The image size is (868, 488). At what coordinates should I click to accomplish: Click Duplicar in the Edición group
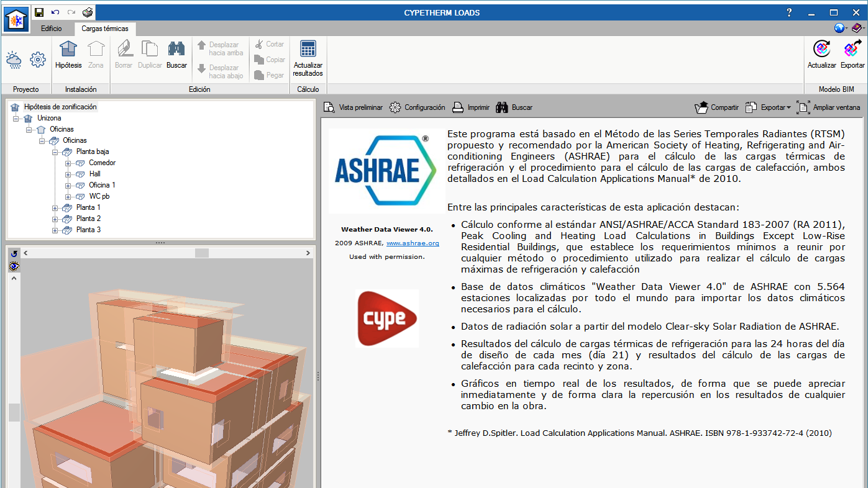tap(150, 55)
